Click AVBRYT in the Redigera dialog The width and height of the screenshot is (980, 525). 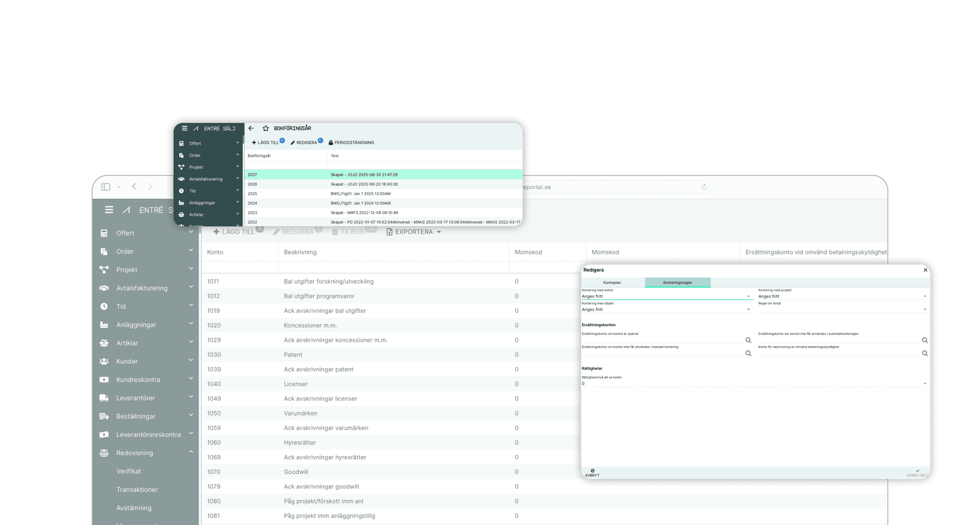pyautogui.click(x=592, y=473)
